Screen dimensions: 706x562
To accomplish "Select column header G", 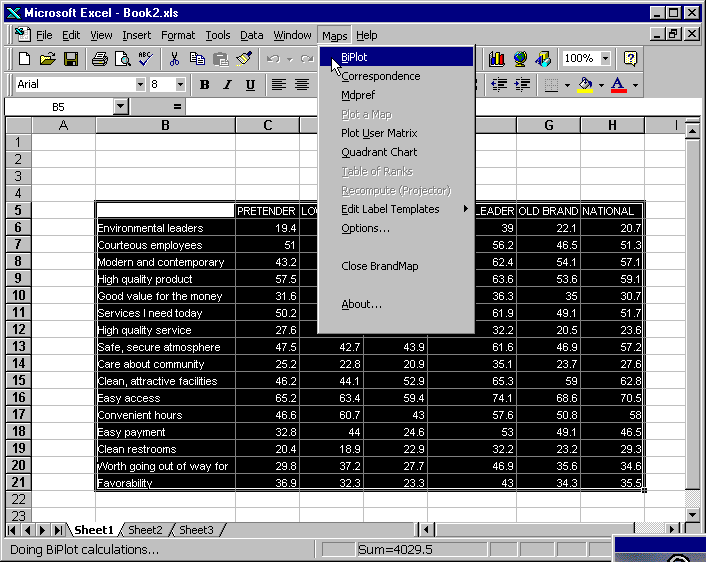I will (548, 125).
